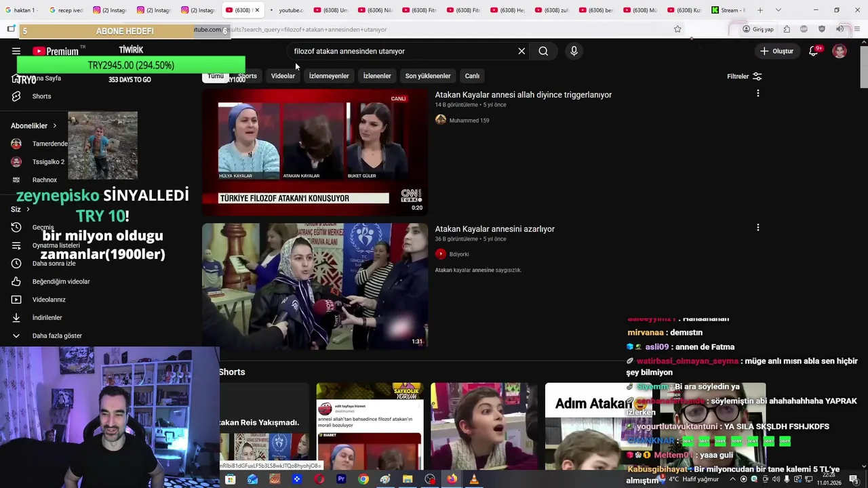This screenshot has height=488, width=868.
Task: Open the YouTube notifications bell
Action: pos(814,51)
